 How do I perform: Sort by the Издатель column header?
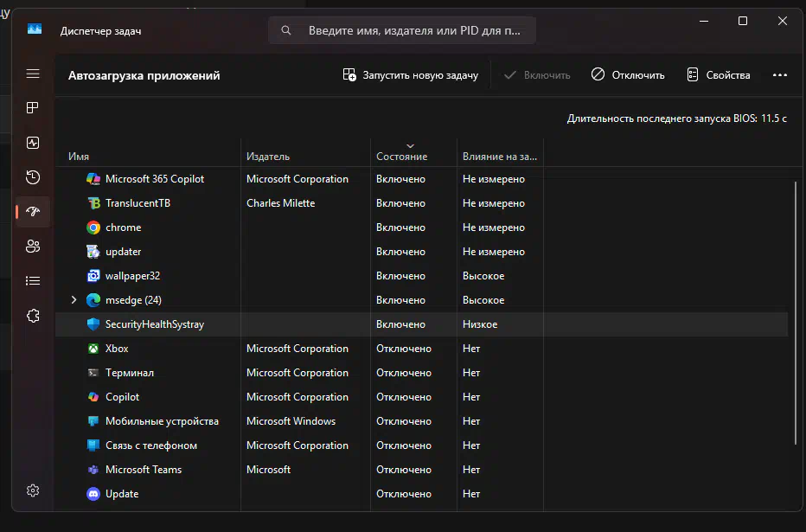268,157
